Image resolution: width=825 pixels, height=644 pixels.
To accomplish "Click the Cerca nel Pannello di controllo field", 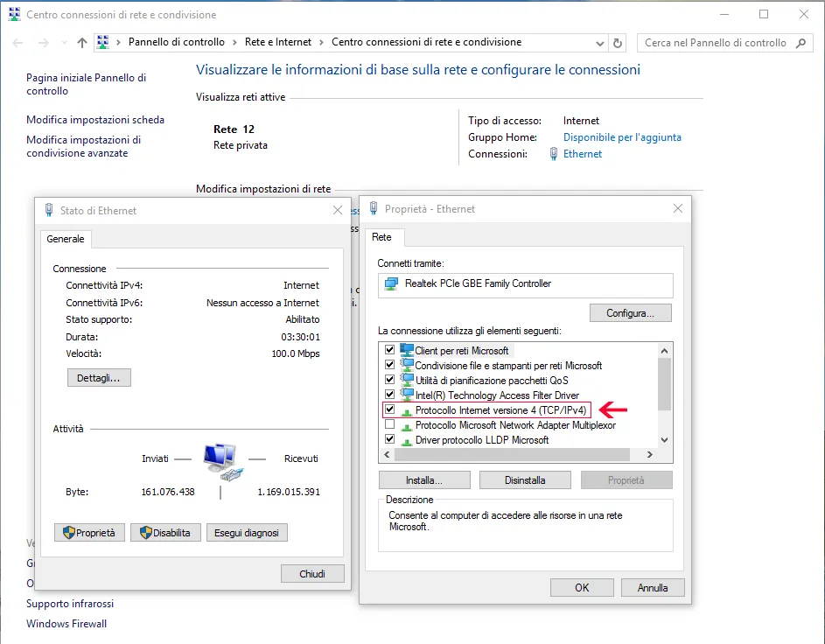I will (x=716, y=43).
